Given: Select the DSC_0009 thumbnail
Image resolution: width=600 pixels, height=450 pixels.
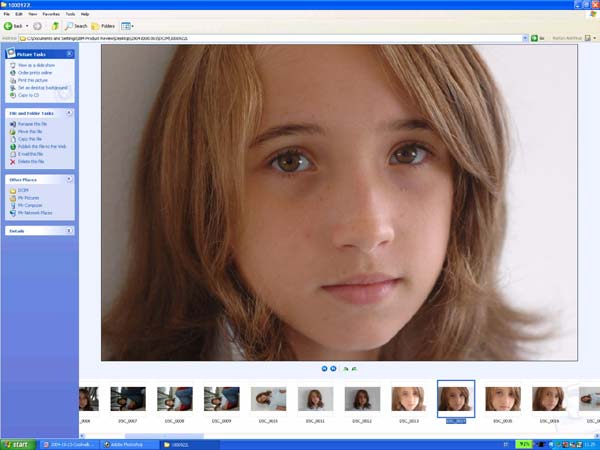Looking at the screenshot, I should (222, 399).
